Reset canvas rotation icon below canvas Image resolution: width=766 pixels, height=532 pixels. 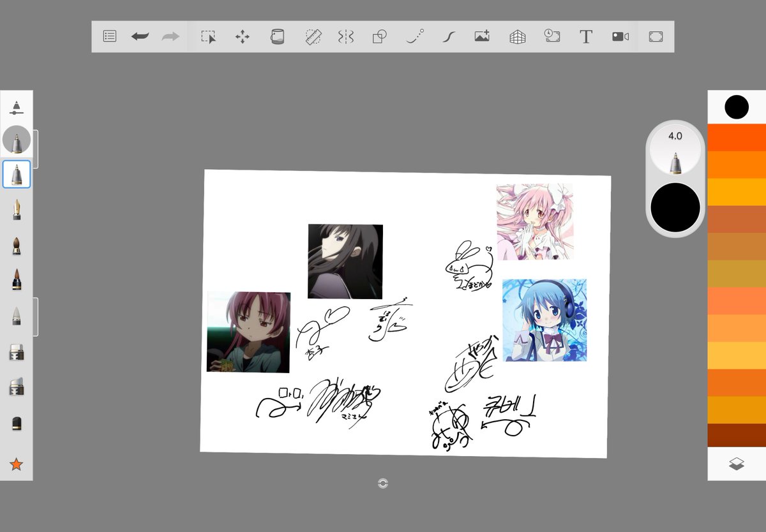pos(383,484)
